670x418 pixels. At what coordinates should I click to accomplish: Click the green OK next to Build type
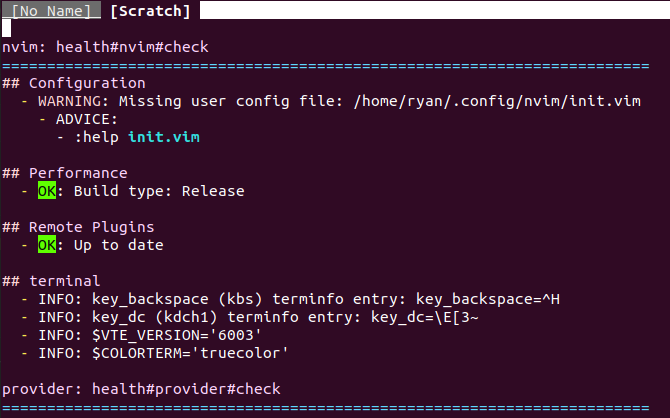point(47,191)
